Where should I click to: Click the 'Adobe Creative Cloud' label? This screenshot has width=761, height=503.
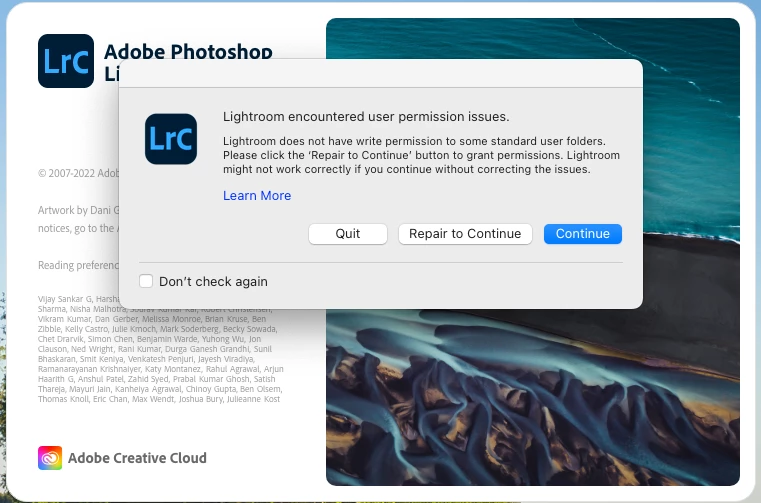tap(137, 458)
